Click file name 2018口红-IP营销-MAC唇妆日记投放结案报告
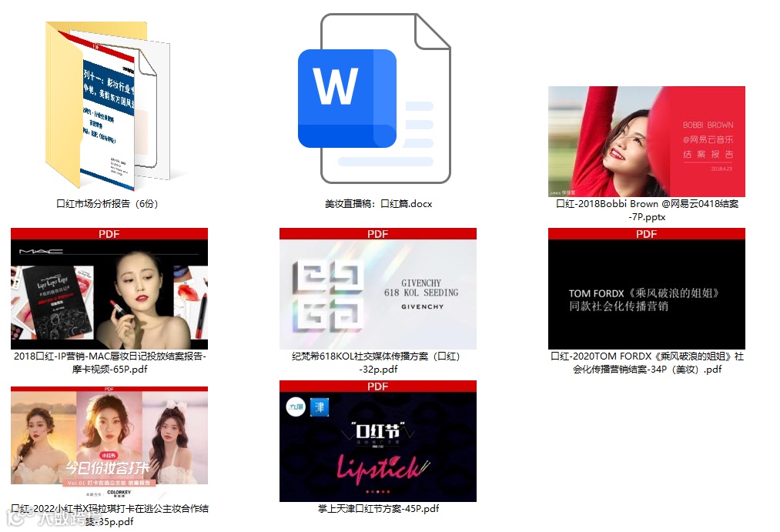Screen dimensions: 780x532 click(109, 363)
